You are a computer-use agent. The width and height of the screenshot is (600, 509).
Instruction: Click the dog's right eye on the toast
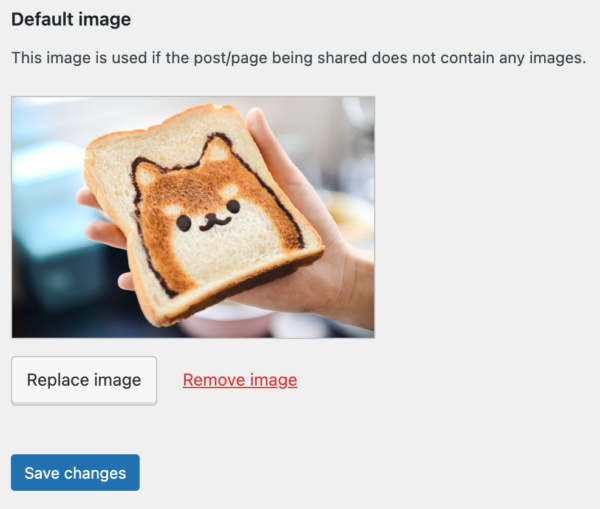tap(232, 207)
